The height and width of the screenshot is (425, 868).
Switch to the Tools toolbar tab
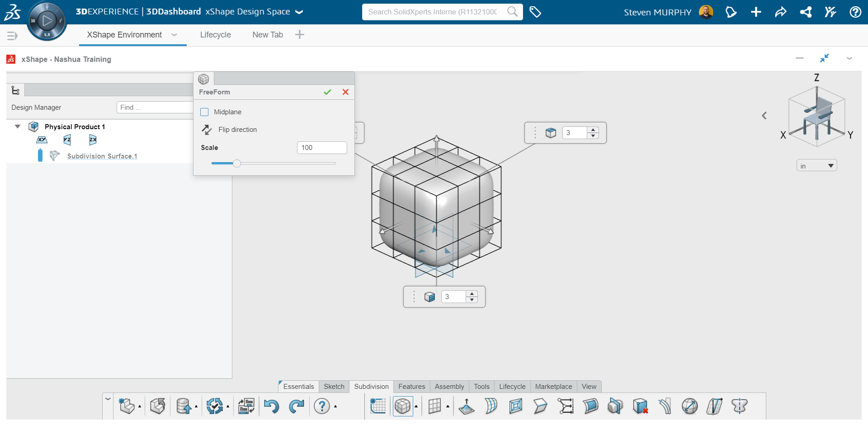tap(481, 387)
